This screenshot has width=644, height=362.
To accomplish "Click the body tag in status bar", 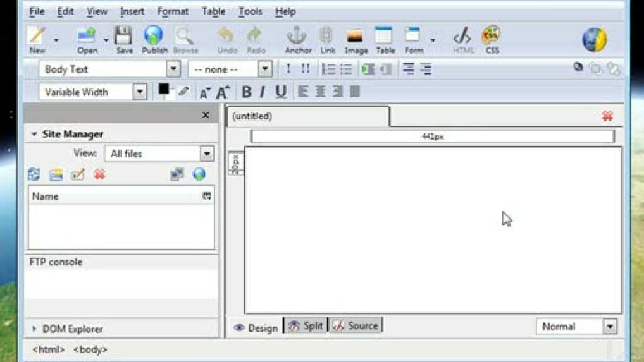I will 90,349.
